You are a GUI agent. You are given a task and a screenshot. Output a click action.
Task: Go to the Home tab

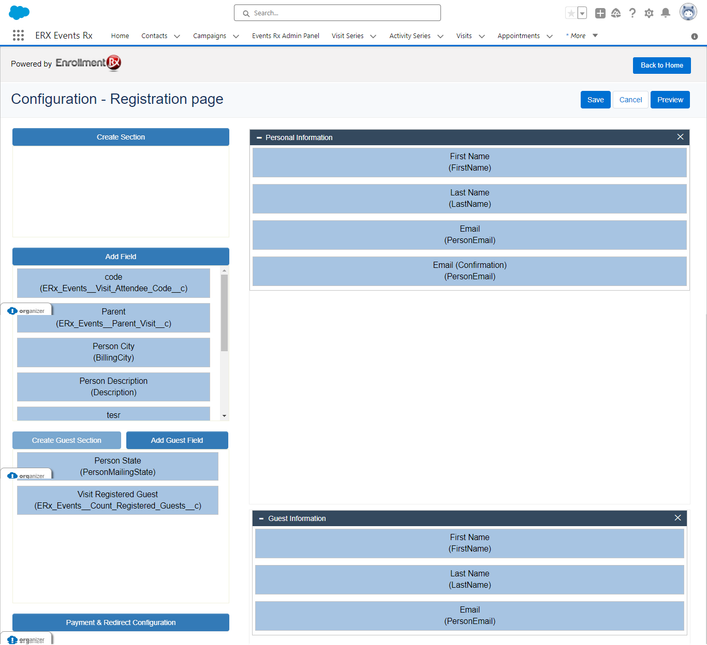tap(120, 36)
